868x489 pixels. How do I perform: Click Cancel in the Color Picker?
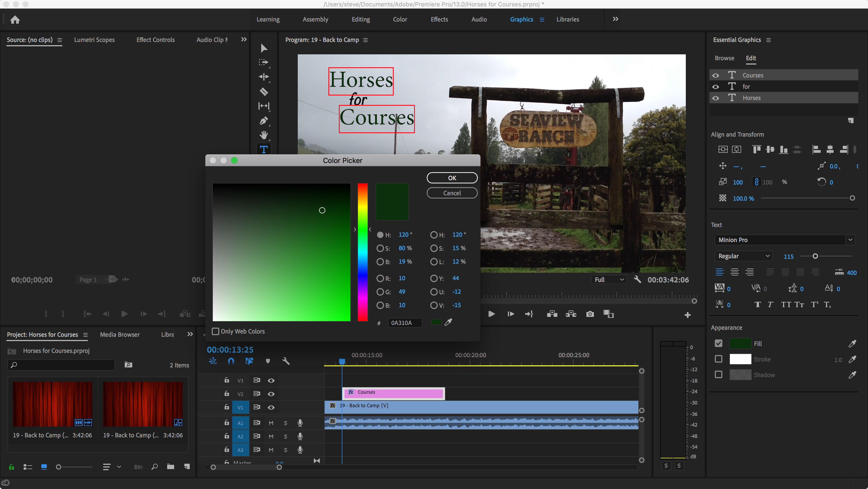point(452,193)
